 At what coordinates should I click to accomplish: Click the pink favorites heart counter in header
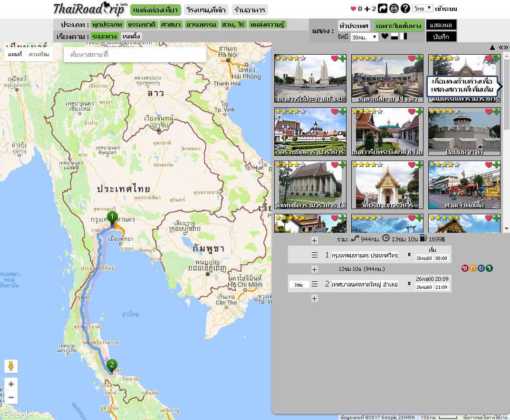[356, 9]
